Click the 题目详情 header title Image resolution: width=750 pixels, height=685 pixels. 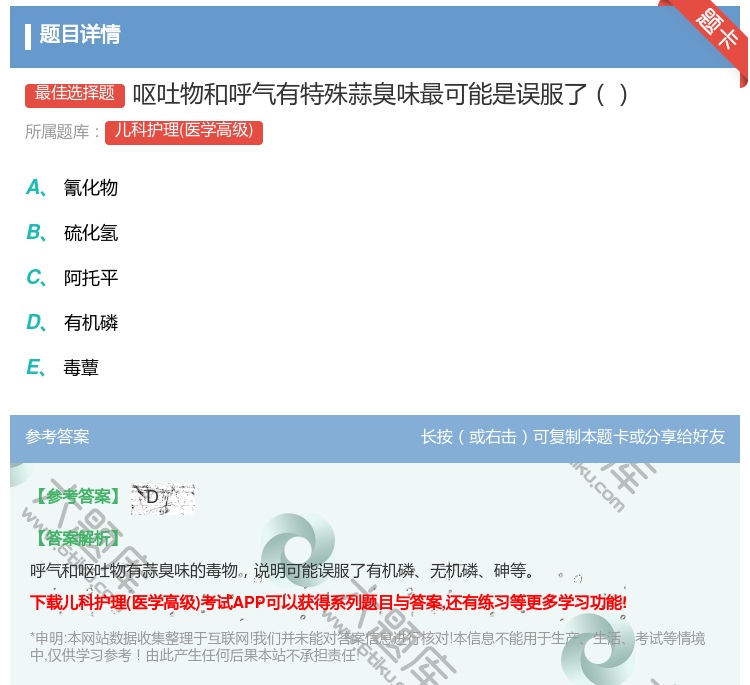pyautogui.click(x=80, y=34)
